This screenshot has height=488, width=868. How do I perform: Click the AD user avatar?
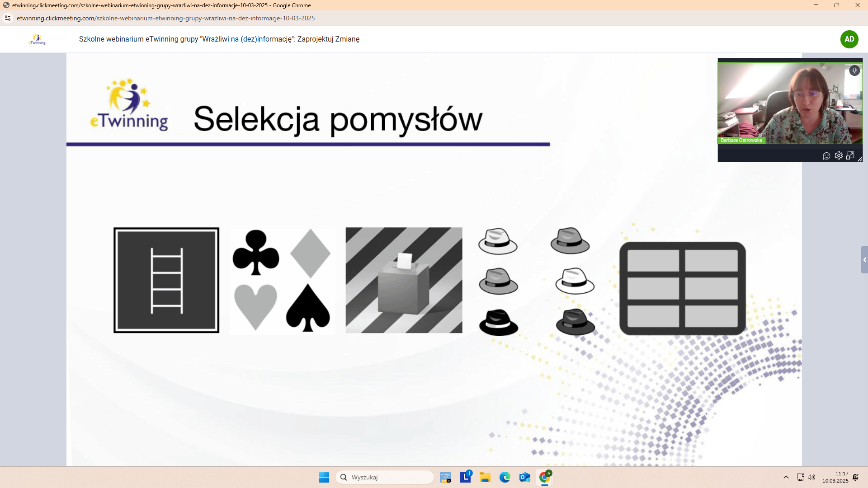click(849, 39)
